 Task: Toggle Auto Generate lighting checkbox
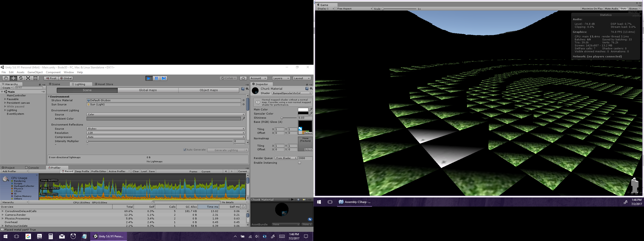185,150
